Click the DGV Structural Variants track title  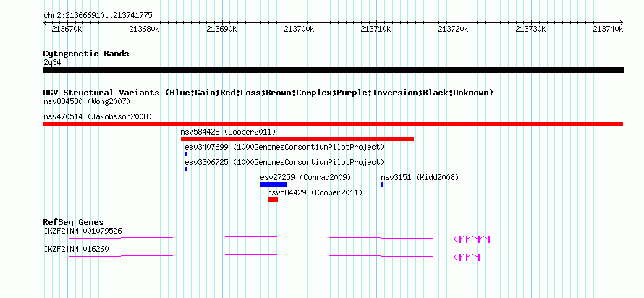click(x=268, y=93)
